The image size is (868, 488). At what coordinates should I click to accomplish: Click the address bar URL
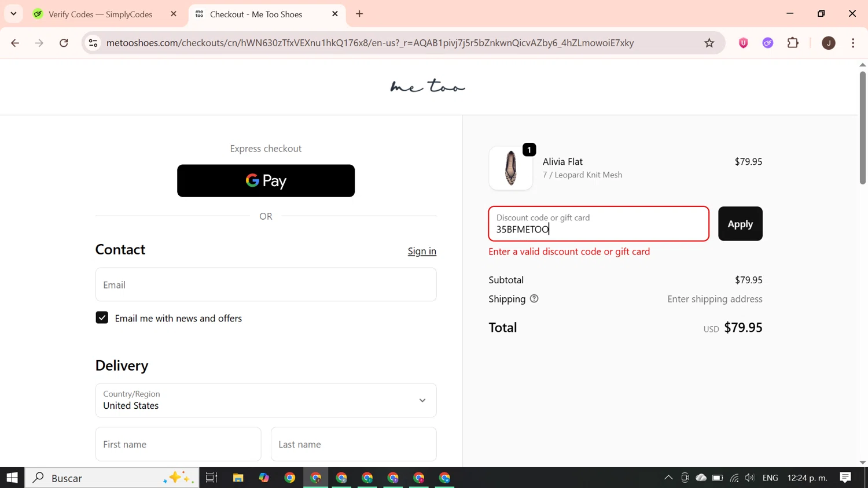(370, 43)
